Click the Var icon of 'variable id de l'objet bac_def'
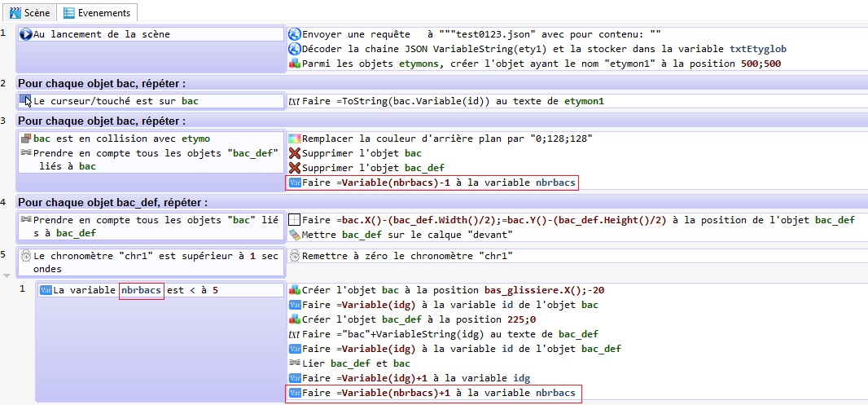This screenshot has width=868, height=405. 295,349
